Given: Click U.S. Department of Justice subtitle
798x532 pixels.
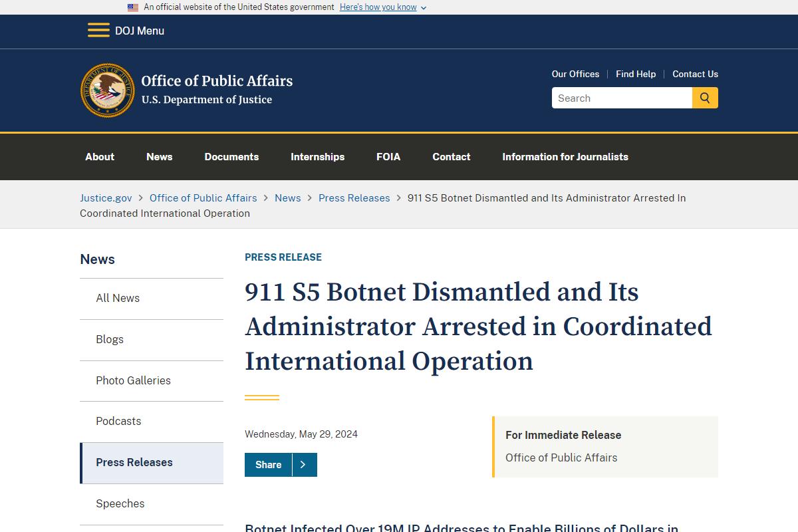Looking at the screenshot, I should [207, 100].
